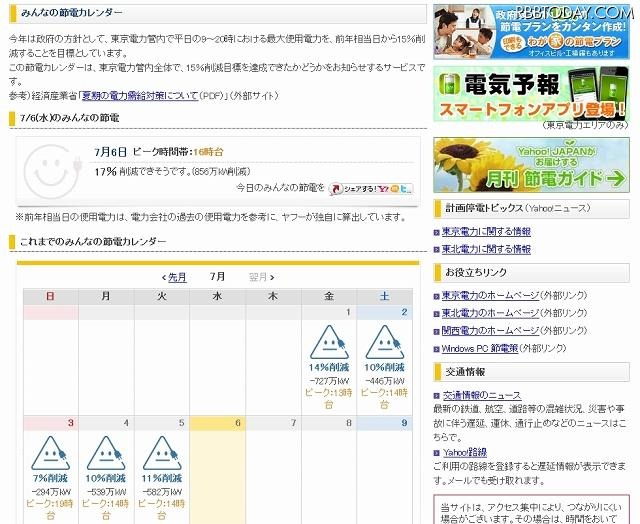Open the 夏期の電力需給対策について PDF link
Screen dimensions: 640x524
[140, 96]
